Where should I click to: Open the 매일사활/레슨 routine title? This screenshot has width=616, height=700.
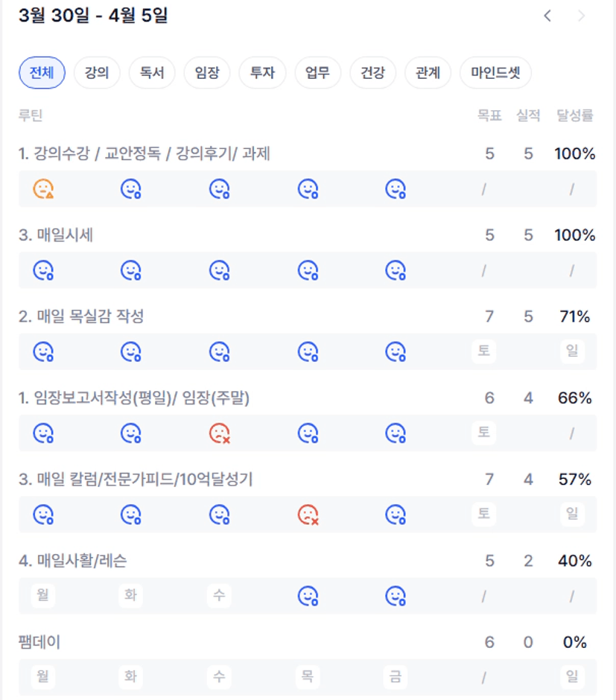tap(77, 561)
